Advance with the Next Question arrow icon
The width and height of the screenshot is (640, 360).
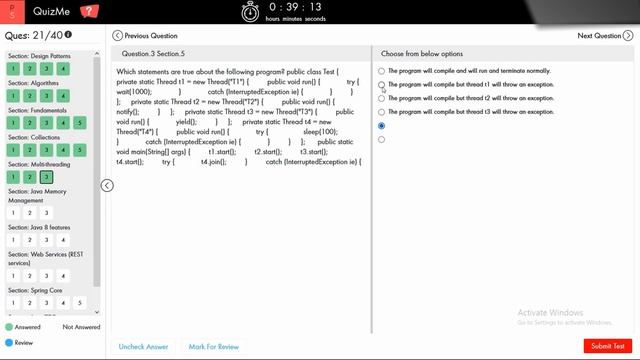click(x=628, y=36)
